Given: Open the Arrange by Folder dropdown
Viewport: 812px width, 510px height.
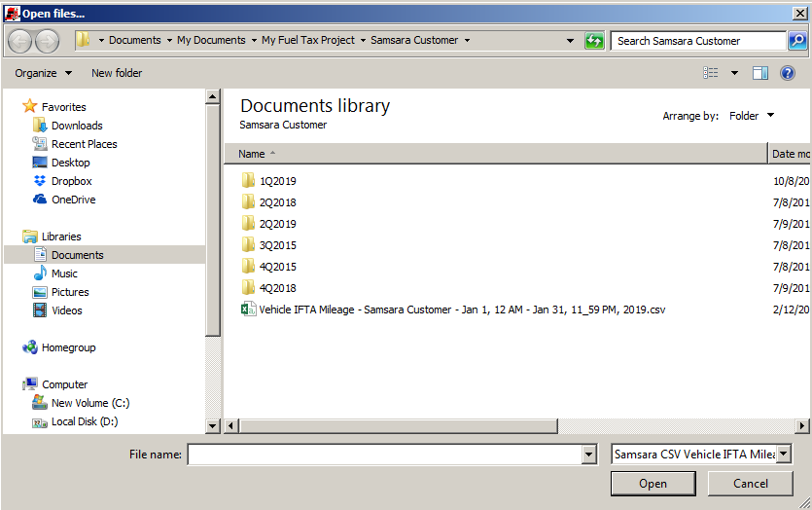Looking at the screenshot, I should point(752,116).
